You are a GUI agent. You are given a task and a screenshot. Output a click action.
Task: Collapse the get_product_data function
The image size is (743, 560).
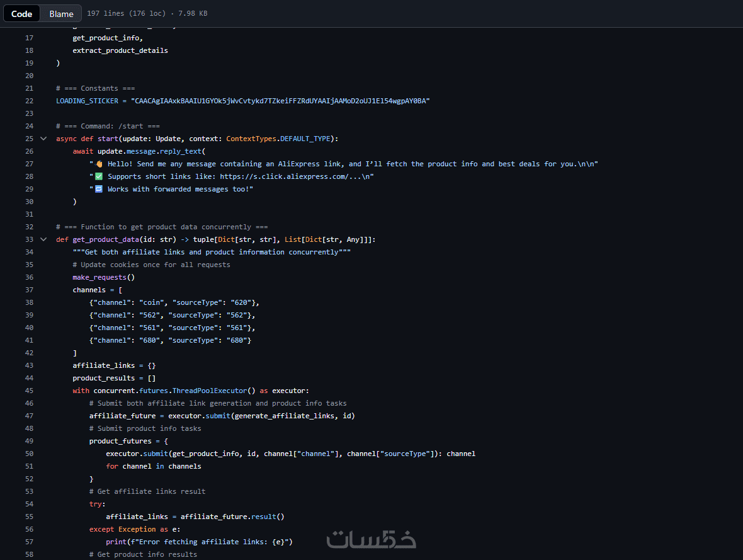point(43,239)
